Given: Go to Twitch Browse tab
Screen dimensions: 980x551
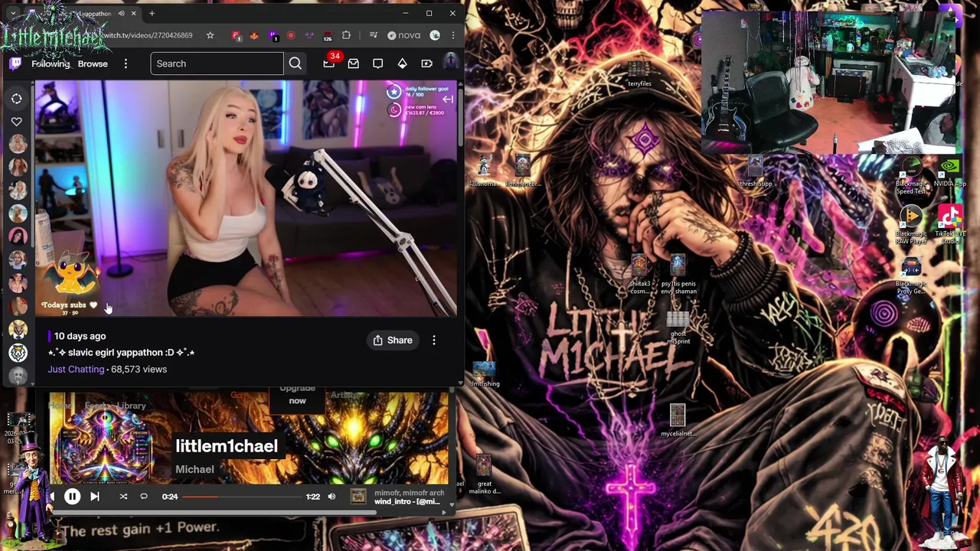Looking at the screenshot, I should 93,64.
